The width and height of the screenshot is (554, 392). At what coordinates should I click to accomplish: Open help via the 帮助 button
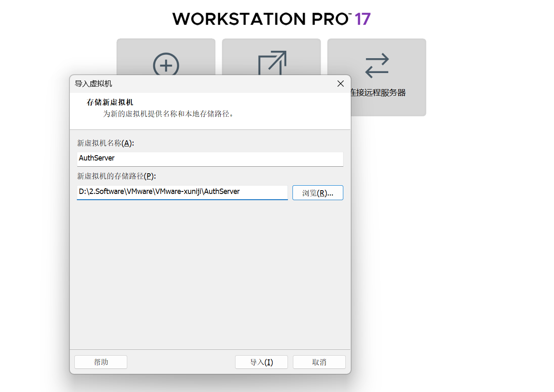point(100,362)
